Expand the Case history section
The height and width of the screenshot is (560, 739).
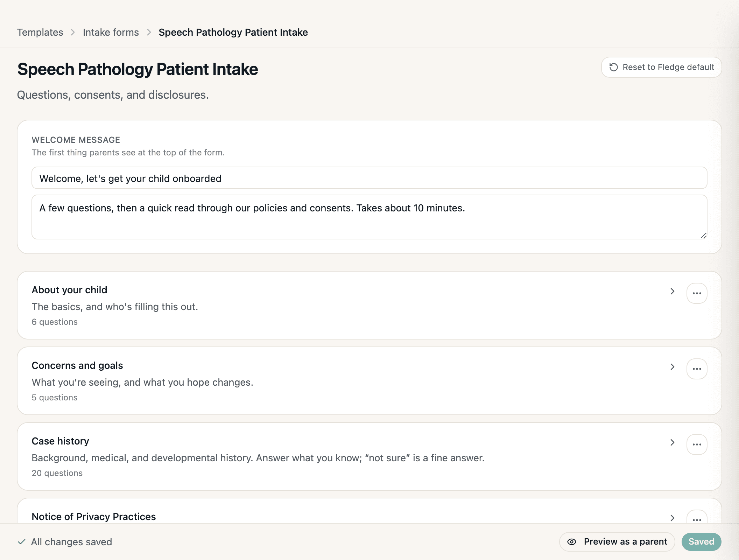[672, 442]
